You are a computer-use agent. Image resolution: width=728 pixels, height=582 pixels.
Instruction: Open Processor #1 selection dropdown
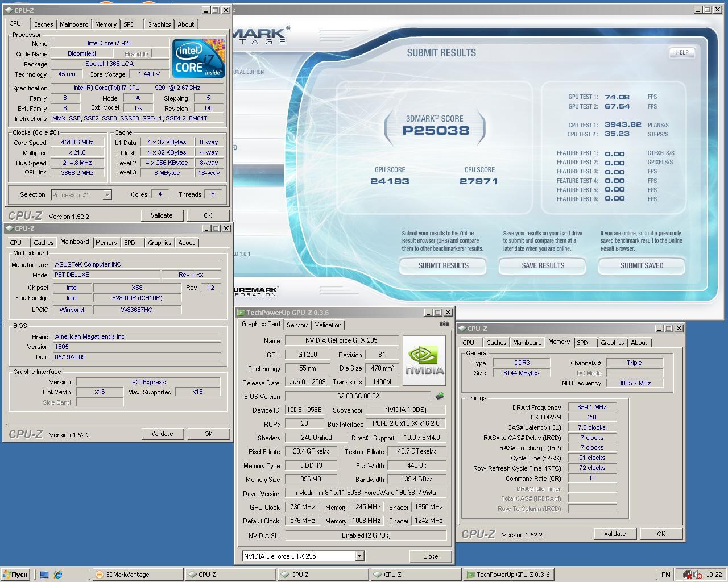(x=107, y=194)
